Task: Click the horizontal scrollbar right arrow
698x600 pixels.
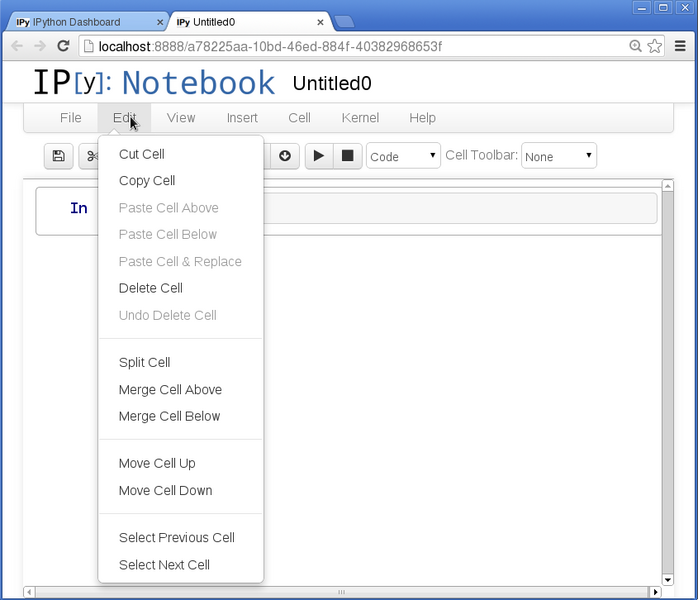Action: point(655,592)
